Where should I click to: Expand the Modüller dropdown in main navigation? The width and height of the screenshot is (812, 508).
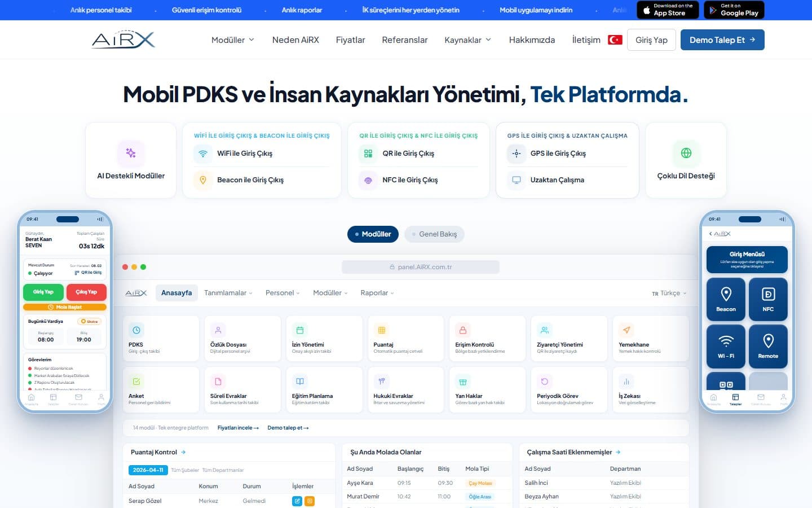(x=233, y=40)
